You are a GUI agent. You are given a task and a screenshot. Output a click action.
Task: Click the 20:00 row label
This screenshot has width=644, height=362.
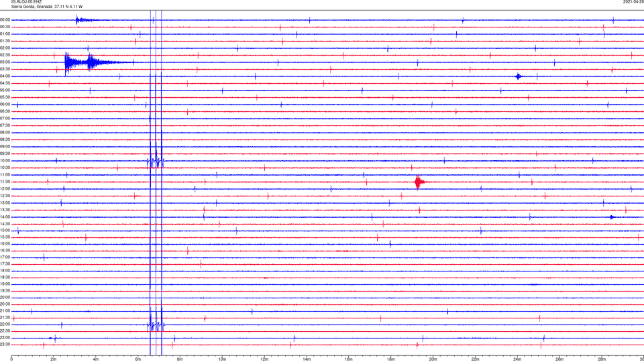point(5,298)
